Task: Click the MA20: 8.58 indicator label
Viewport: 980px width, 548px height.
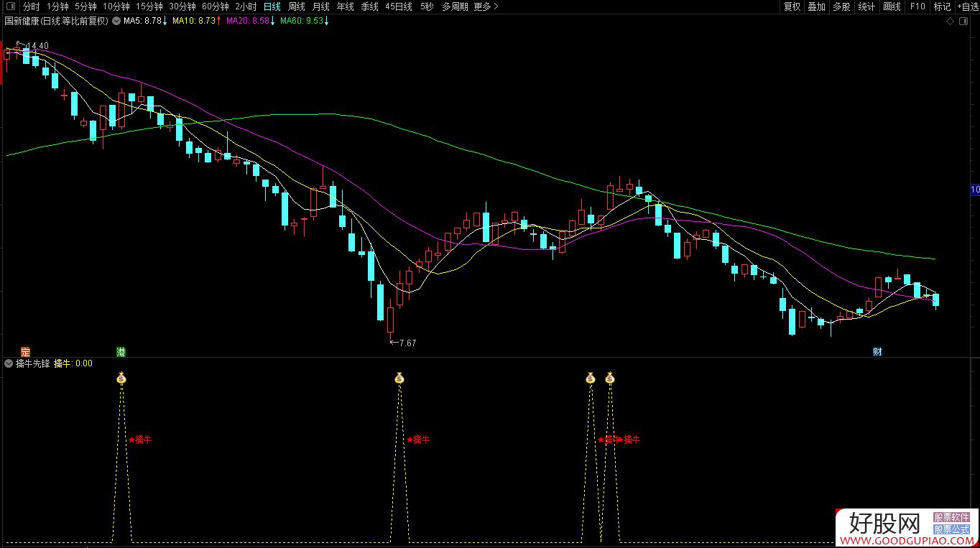Action: point(250,21)
